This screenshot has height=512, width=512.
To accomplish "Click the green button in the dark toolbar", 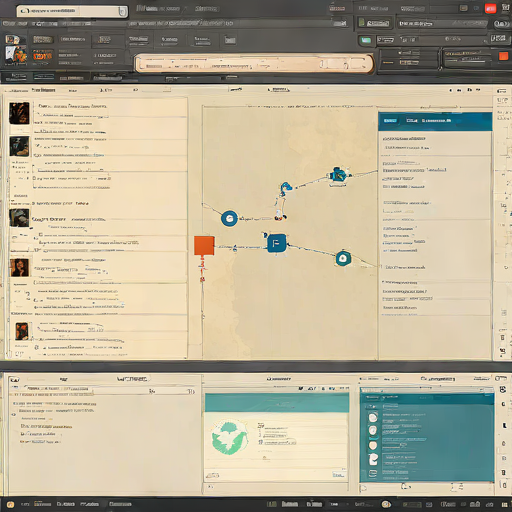I will pos(366,41).
